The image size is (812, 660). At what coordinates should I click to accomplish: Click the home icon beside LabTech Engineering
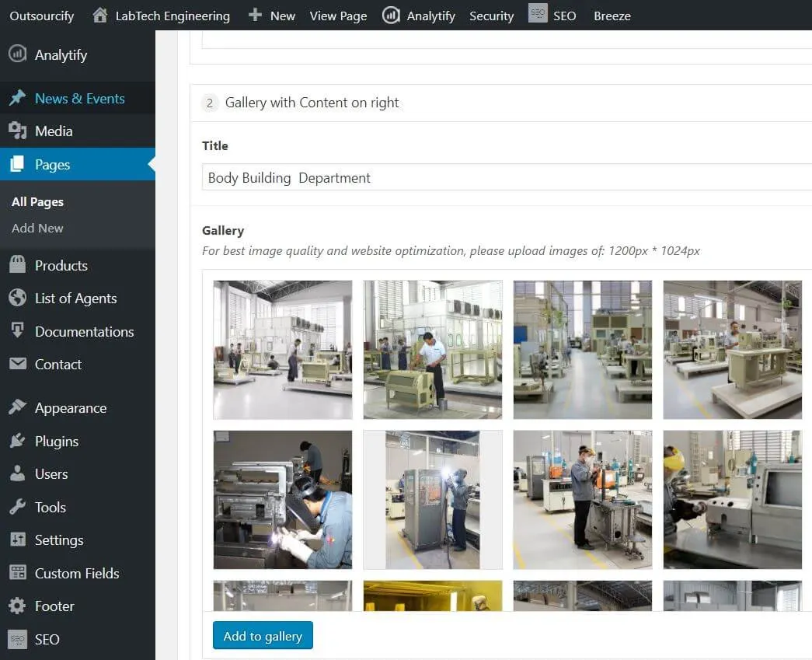(x=100, y=15)
